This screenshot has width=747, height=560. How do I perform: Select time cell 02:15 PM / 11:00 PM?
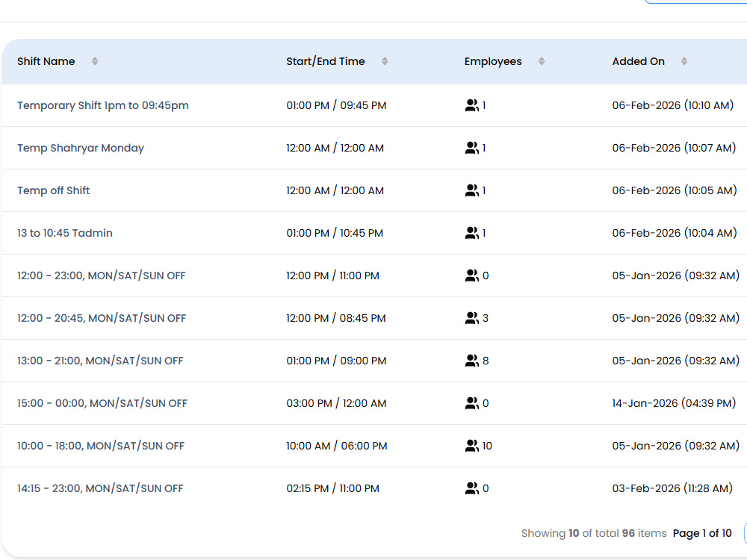pos(332,488)
